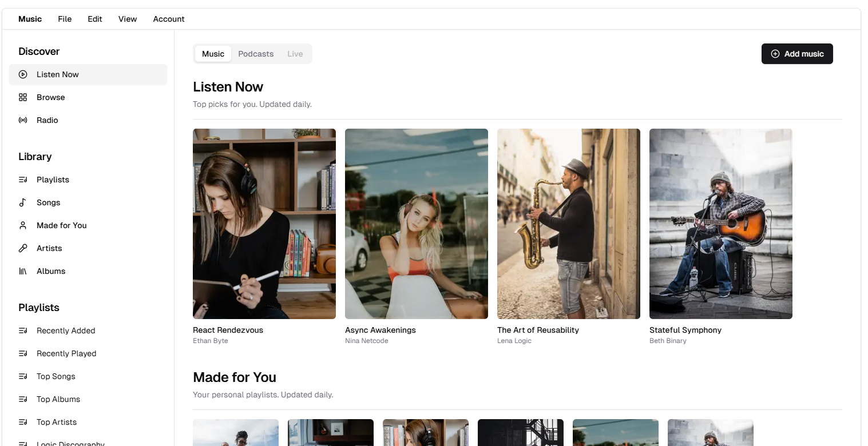Viewport: 868px width, 446px height.
Task: Click the Radio broadcast icon
Action: coord(23,120)
